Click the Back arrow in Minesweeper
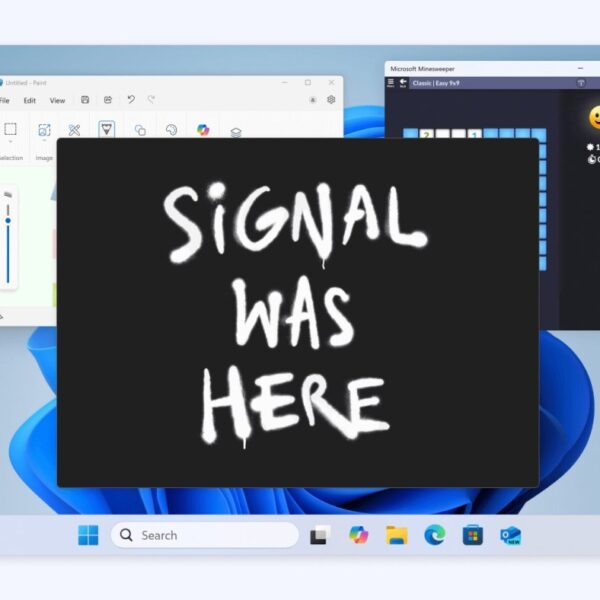The image size is (600, 600). pyautogui.click(x=403, y=83)
